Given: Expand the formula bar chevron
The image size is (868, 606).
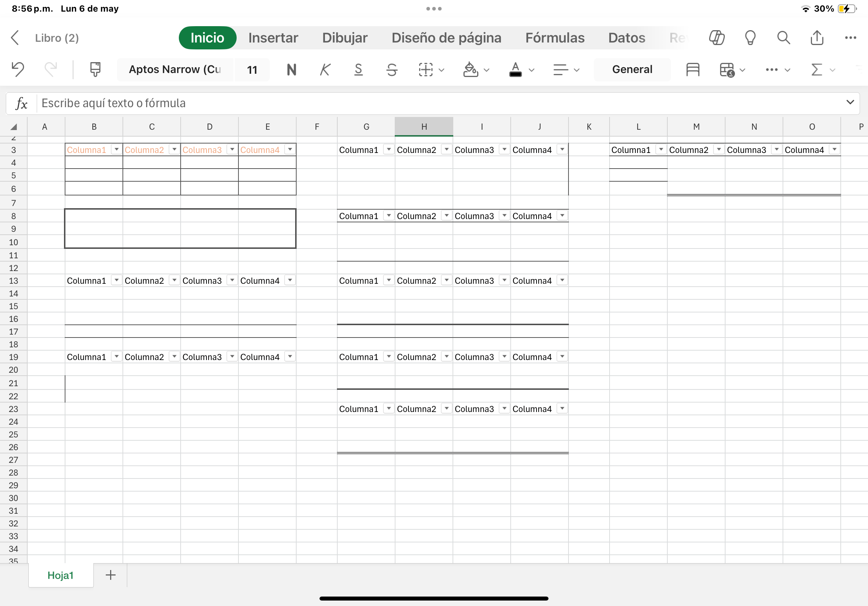Looking at the screenshot, I should 850,102.
